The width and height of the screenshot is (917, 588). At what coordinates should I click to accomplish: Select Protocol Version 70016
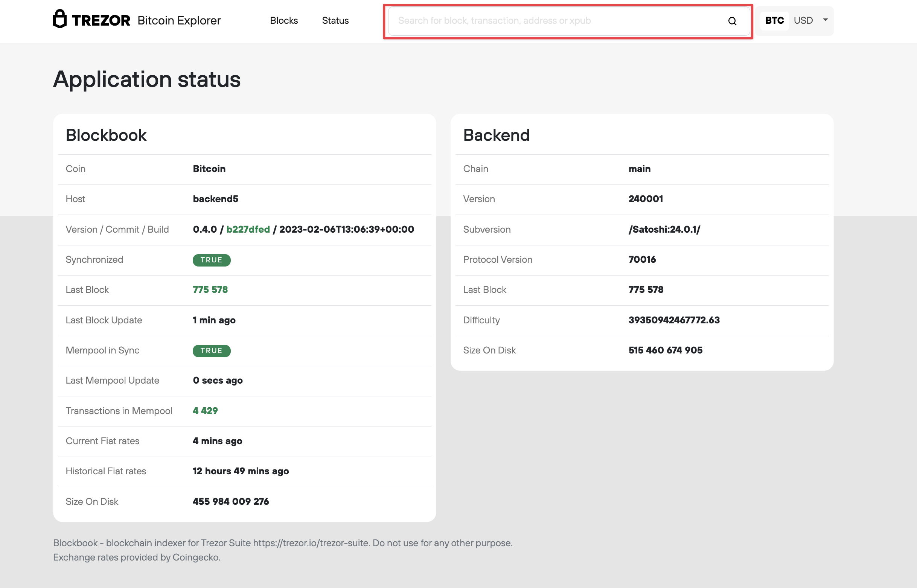642,260
